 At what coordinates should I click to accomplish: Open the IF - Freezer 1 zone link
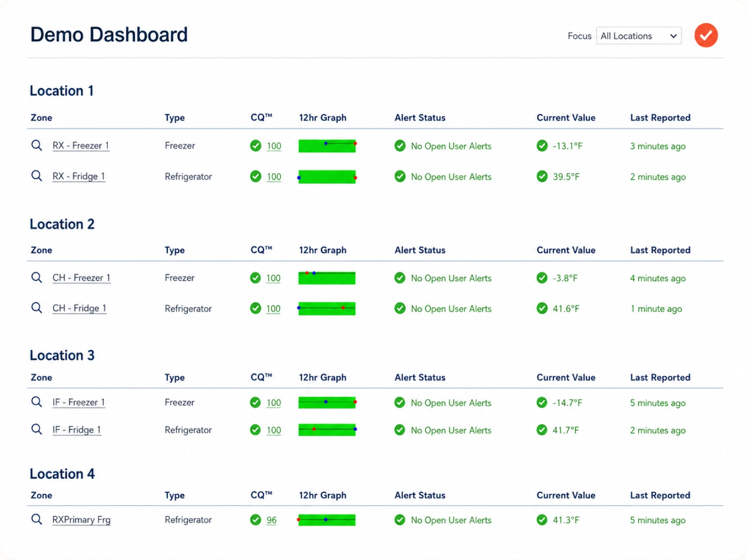pos(78,402)
